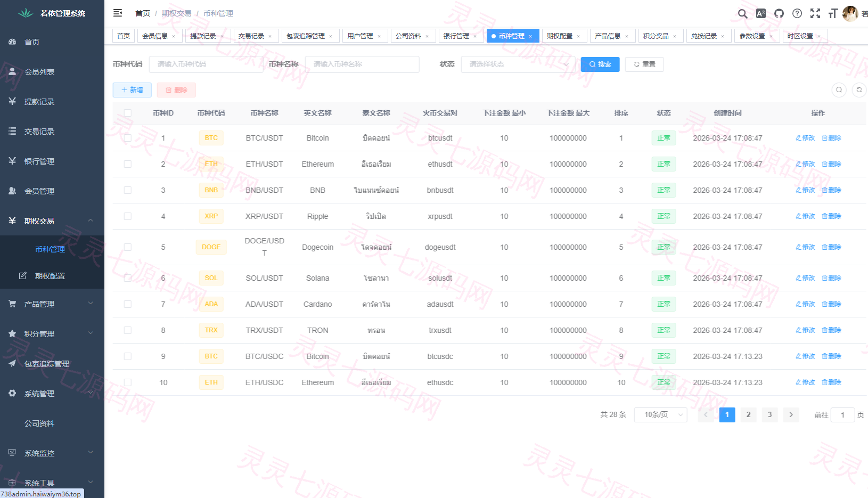Click 修改 for the TRX/USDT row
The width and height of the screenshot is (868, 498).
[x=805, y=330]
